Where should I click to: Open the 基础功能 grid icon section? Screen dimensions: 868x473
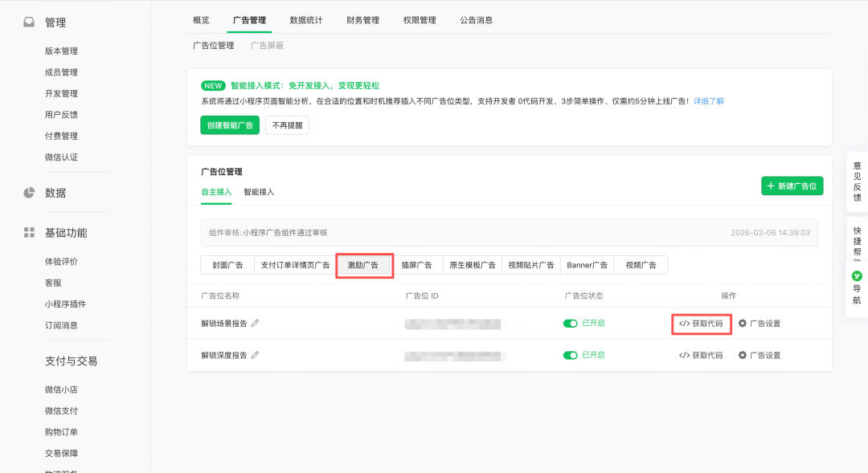tap(28, 232)
